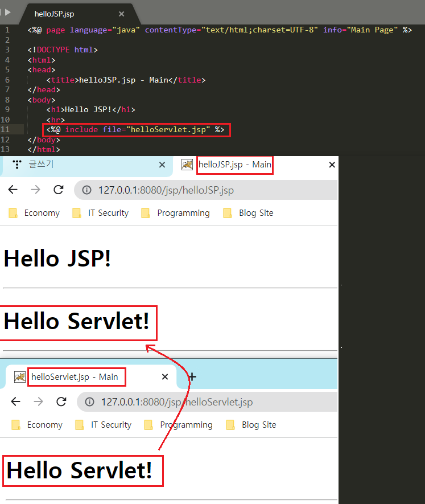The height and width of the screenshot is (504, 425).
Task: Open Economy bookmark folder in the upper browser
Action: [34, 213]
